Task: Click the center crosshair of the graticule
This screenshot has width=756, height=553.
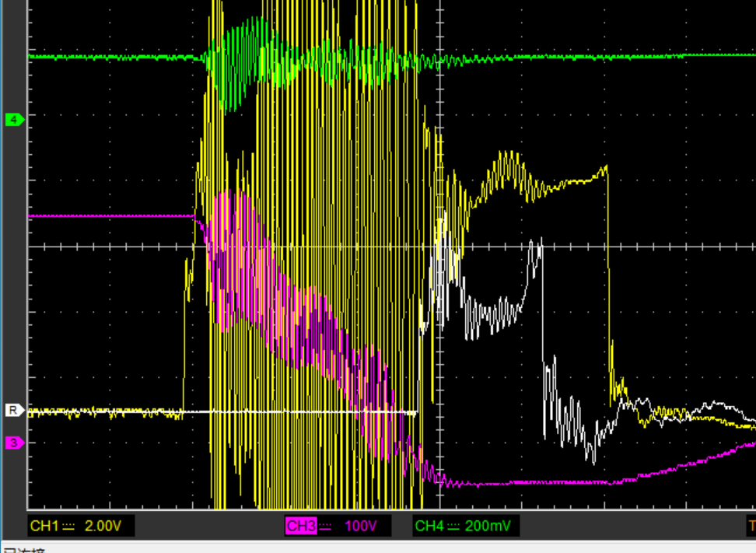Action: click(439, 247)
